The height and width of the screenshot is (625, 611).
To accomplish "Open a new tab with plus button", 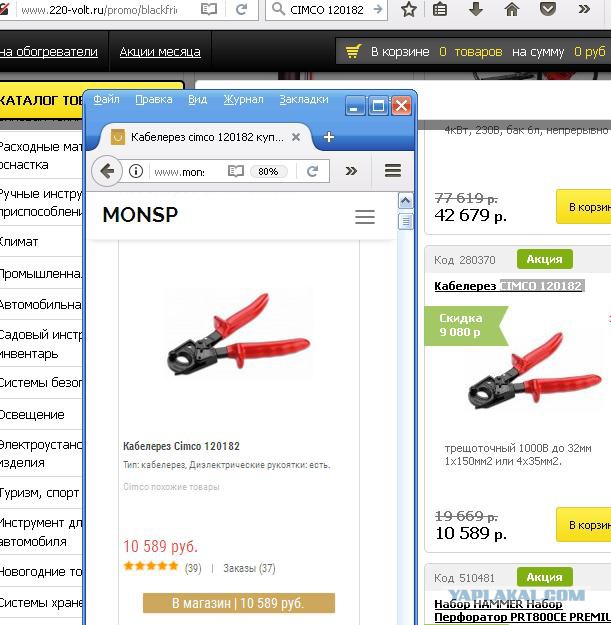I will pos(329,137).
